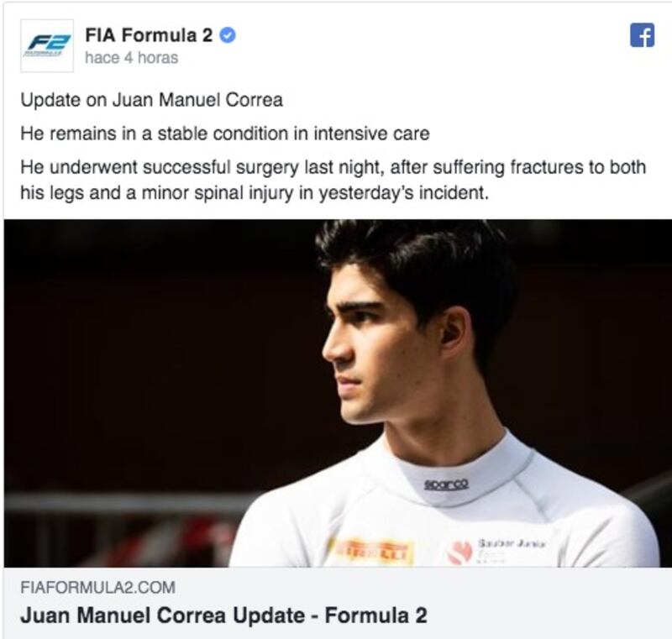
Task: Click the 'Update on Juan Manuel Correa' line
Action: [152, 100]
